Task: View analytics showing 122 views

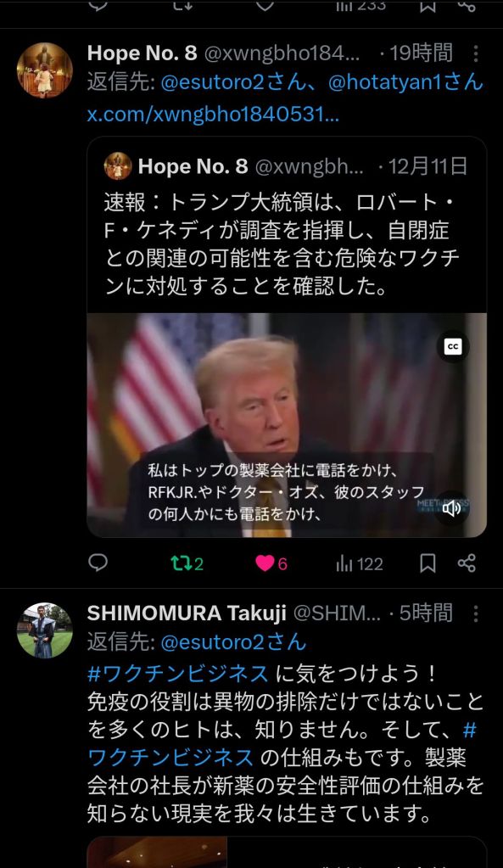Action: click(359, 563)
